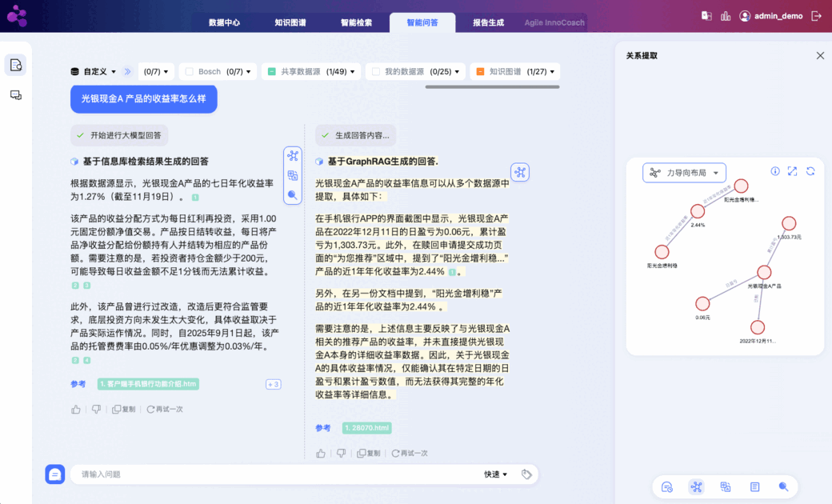Switch to the 数据中心 tab
The height and width of the screenshot is (504, 832).
point(224,22)
